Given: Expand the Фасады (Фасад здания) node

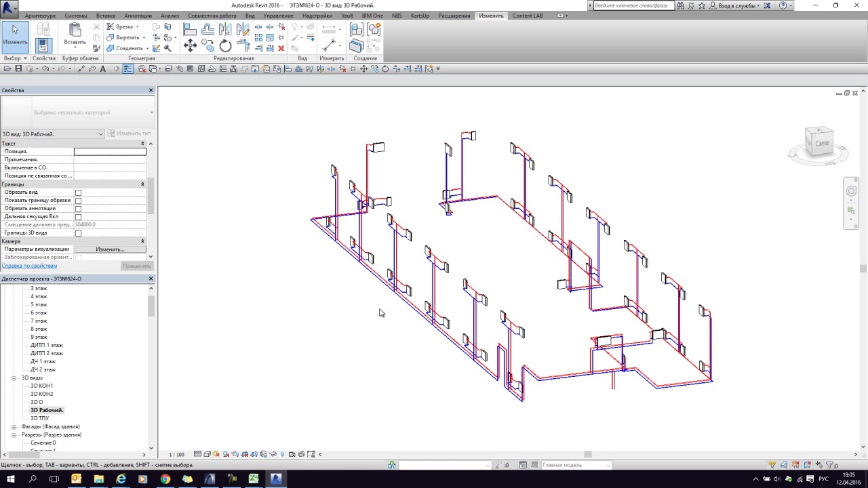Looking at the screenshot, I should coord(14,426).
